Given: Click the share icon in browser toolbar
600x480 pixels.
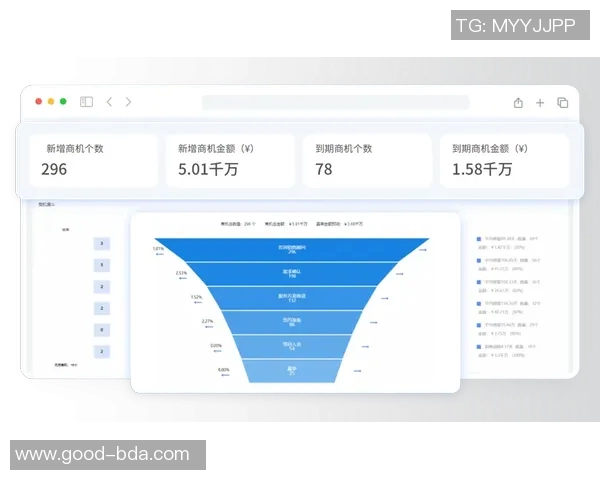Looking at the screenshot, I should click(518, 102).
